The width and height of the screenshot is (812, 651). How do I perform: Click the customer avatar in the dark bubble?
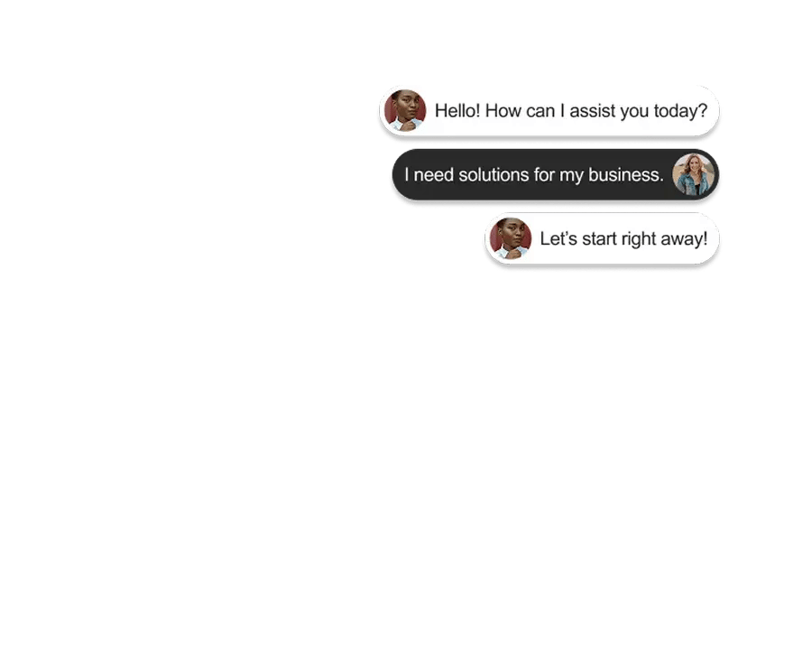(693, 174)
